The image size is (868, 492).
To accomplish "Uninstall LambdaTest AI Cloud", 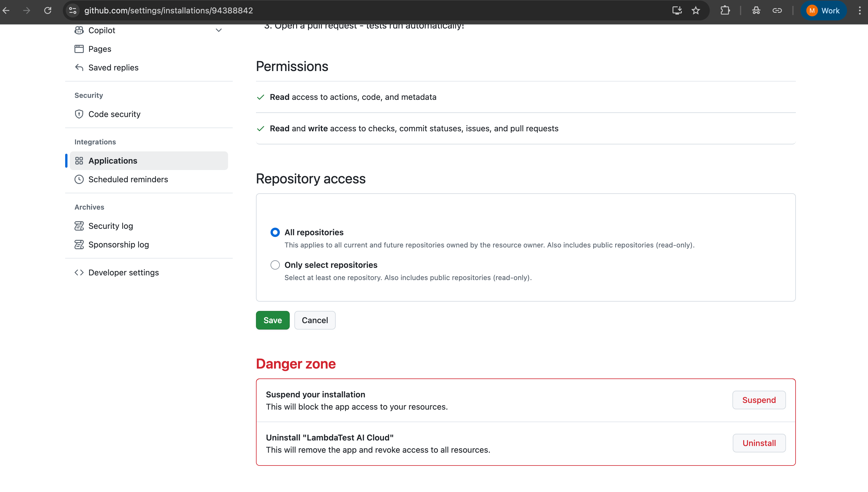I will [759, 443].
